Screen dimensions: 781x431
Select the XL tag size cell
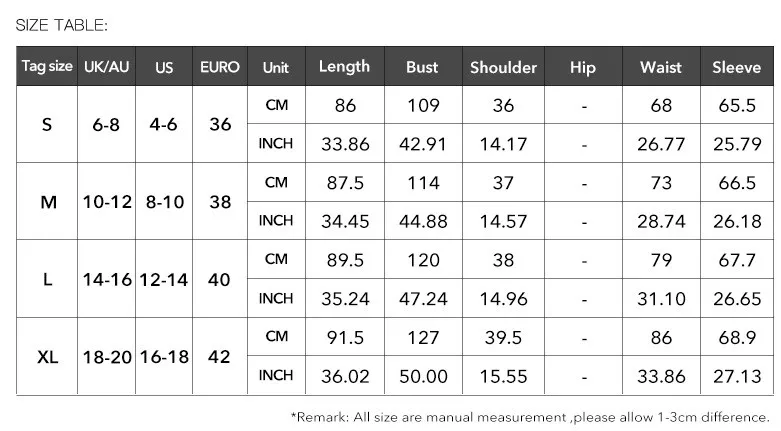pyautogui.click(x=47, y=357)
